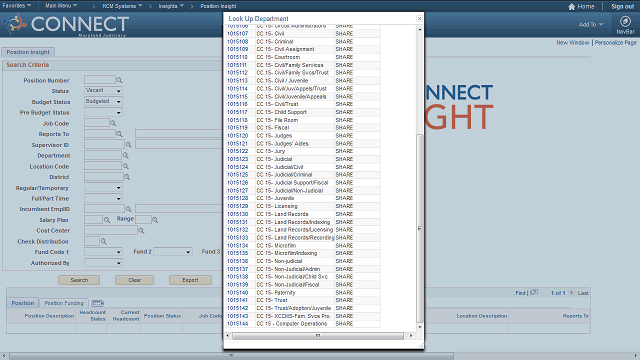Open the Personalize Page link
The image size is (640, 360).
coord(615,42)
